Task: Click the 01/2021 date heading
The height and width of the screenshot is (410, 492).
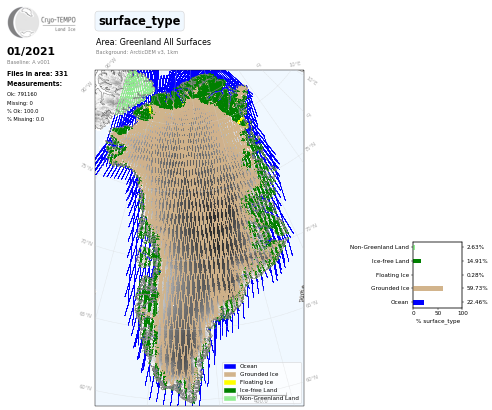Action: 31,51
